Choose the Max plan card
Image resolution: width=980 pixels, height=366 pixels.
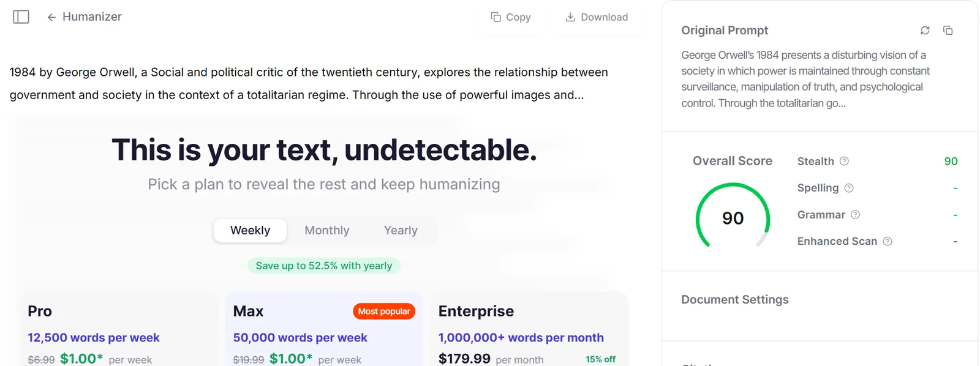[324, 329]
